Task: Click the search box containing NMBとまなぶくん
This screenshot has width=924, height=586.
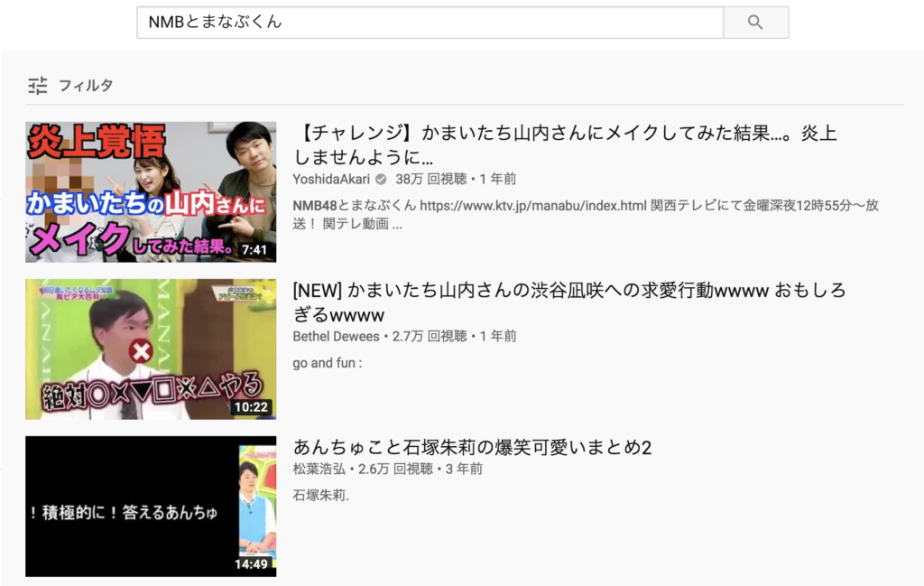Action: point(430,23)
